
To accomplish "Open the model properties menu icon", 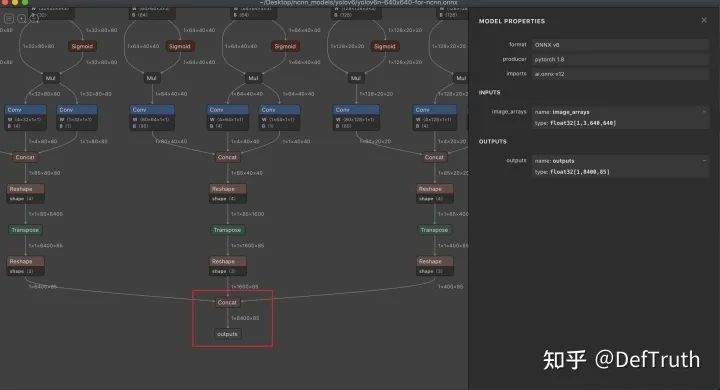I will coord(9,18).
